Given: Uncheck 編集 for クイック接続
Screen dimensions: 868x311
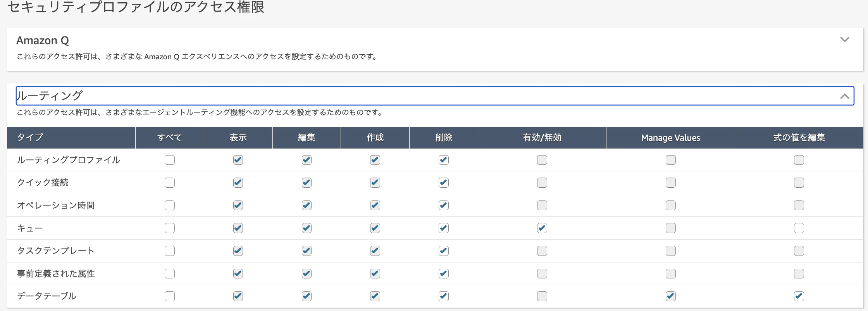Looking at the screenshot, I should [x=307, y=183].
